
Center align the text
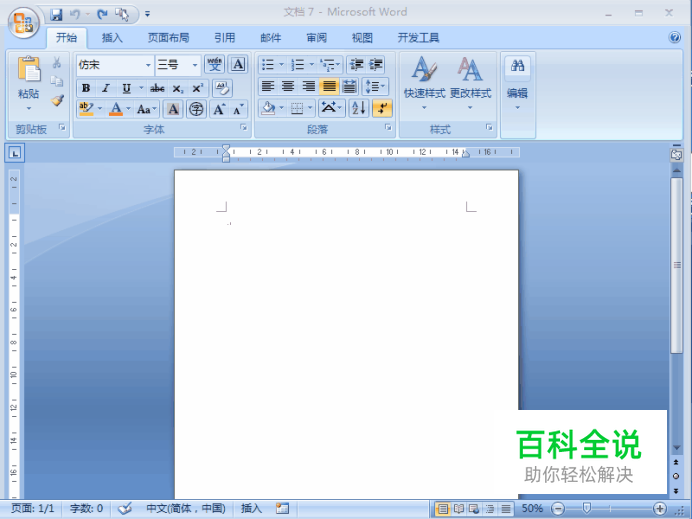pyautogui.click(x=288, y=86)
